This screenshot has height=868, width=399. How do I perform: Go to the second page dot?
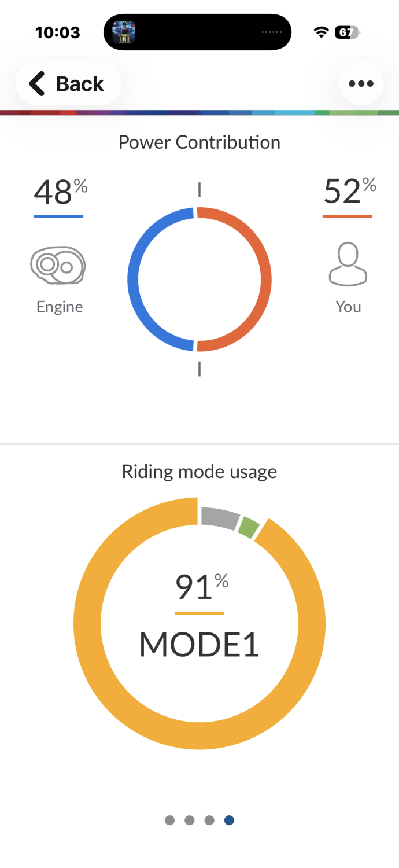click(x=190, y=820)
